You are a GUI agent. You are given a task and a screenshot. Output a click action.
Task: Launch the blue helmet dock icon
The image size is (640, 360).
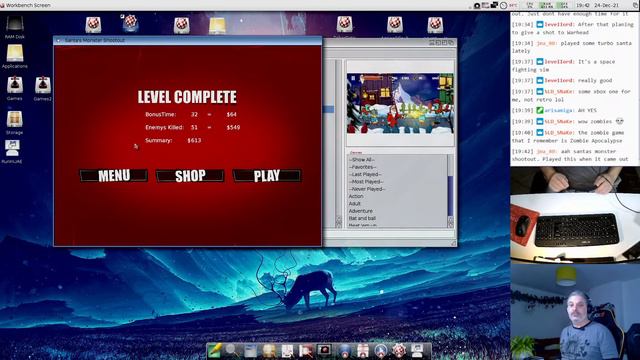[x=344, y=351]
